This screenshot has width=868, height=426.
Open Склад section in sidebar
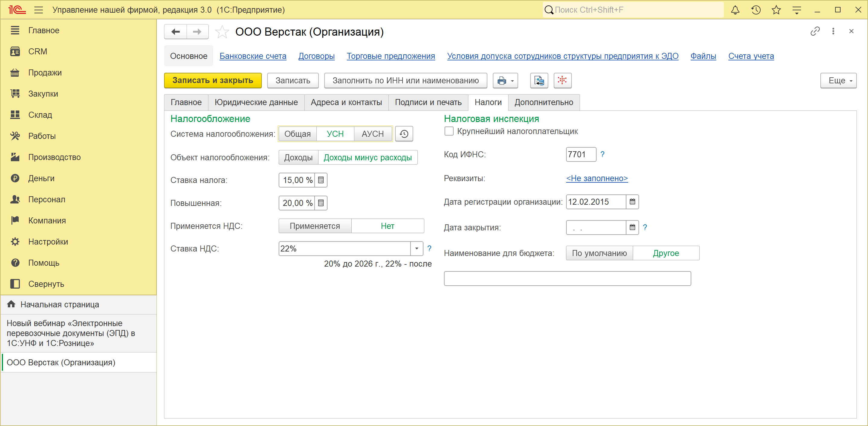coord(78,115)
